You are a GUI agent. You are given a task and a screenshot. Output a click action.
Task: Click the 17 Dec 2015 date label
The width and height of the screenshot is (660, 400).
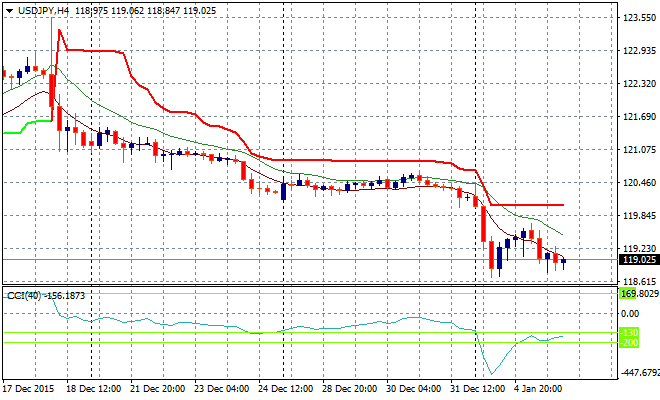click(x=29, y=389)
